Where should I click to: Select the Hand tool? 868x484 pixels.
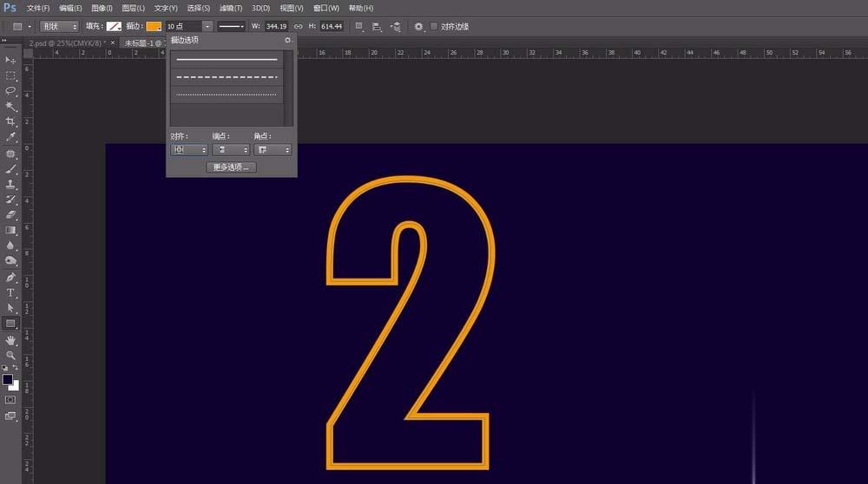tap(10, 340)
